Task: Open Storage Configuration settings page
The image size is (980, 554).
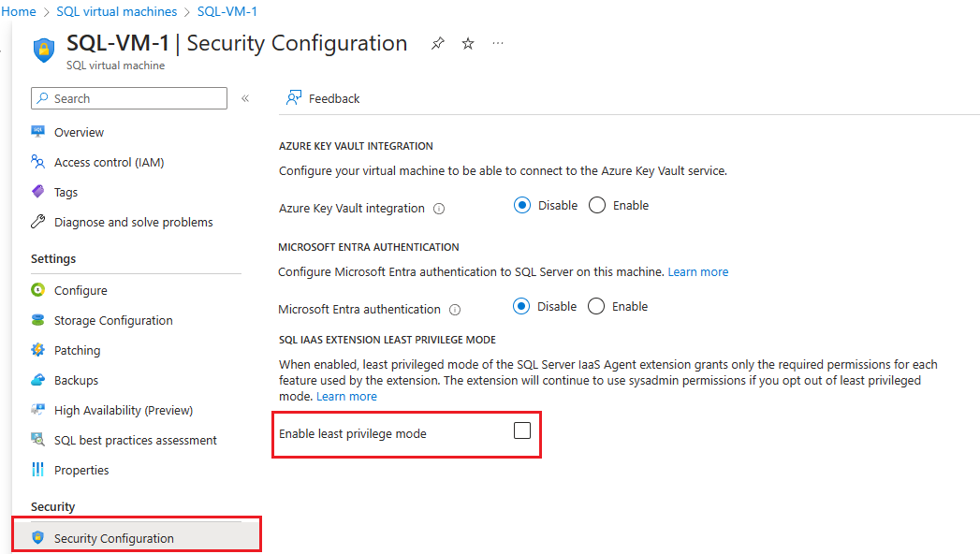Action: (x=113, y=320)
